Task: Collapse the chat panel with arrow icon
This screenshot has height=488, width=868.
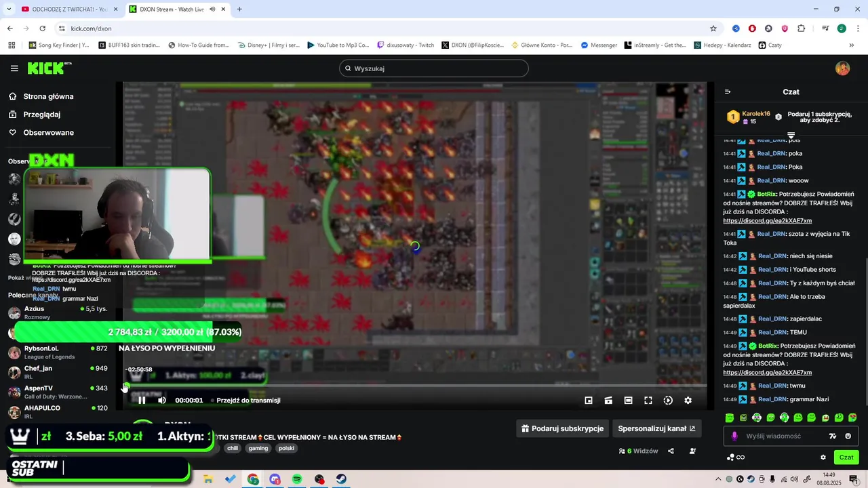Action: point(728,92)
